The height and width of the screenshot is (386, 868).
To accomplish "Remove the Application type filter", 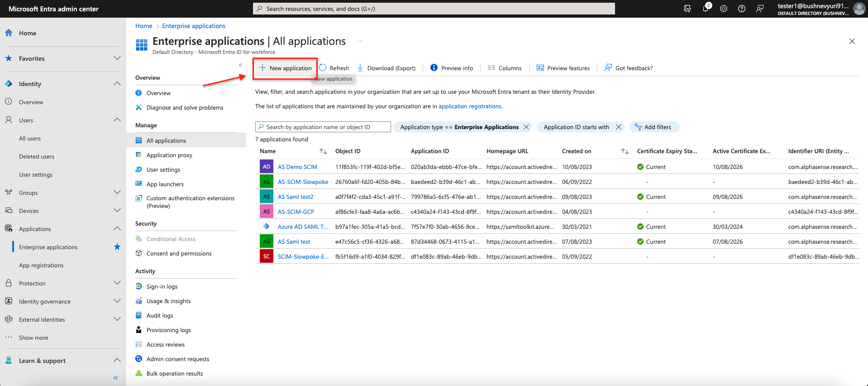I will point(526,127).
